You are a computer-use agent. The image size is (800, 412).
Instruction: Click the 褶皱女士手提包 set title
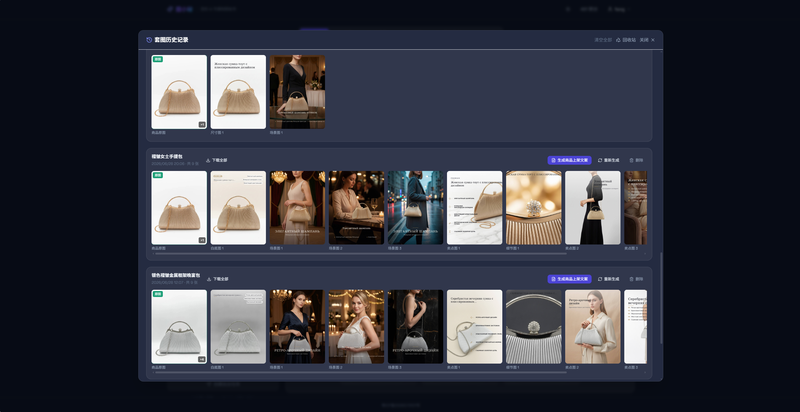(x=167, y=157)
